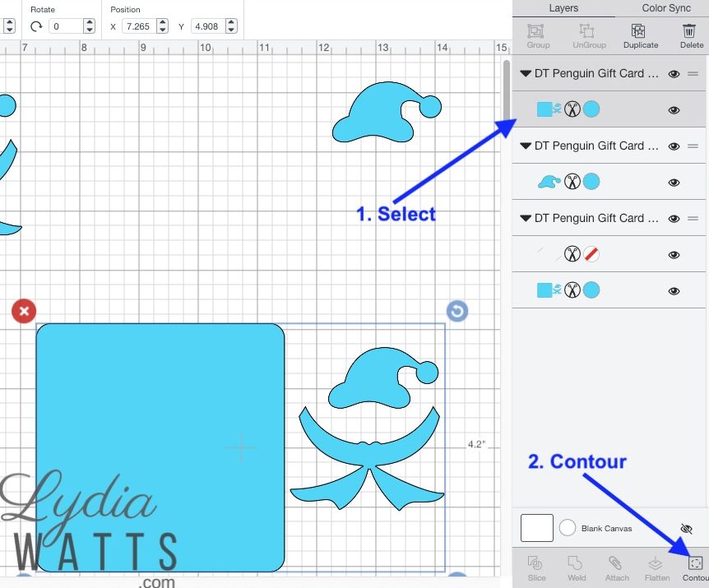
Task: Click the Weld tool icon
Action: [575, 563]
